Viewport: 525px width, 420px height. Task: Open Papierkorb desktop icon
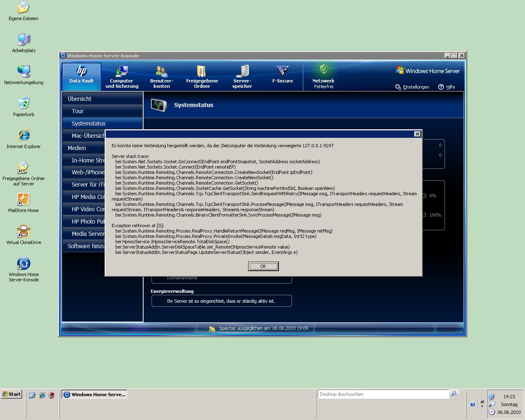point(23,107)
